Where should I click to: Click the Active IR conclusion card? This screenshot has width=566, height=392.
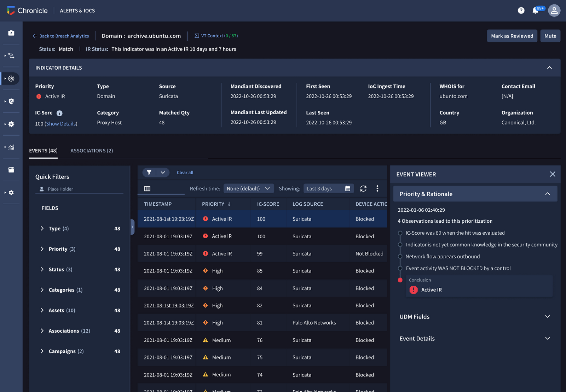coord(479,286)
